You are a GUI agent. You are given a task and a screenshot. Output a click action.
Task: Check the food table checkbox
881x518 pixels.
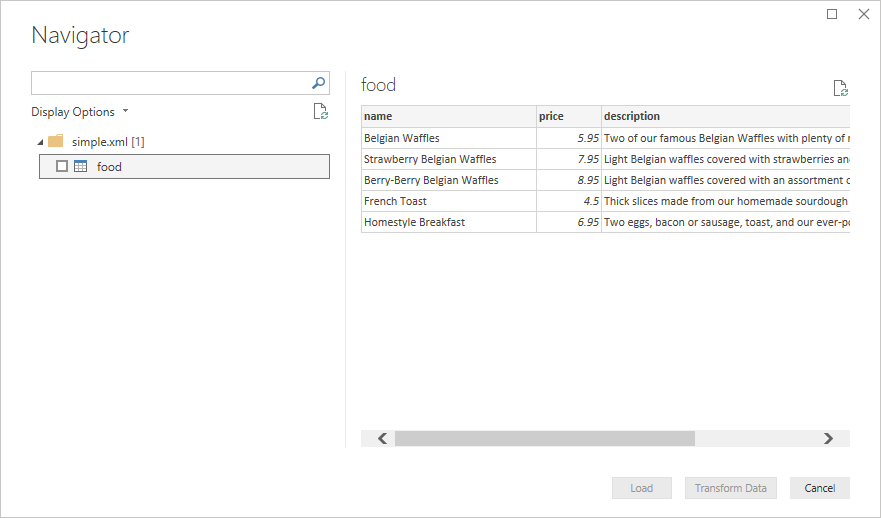click(x=62, y=167)
